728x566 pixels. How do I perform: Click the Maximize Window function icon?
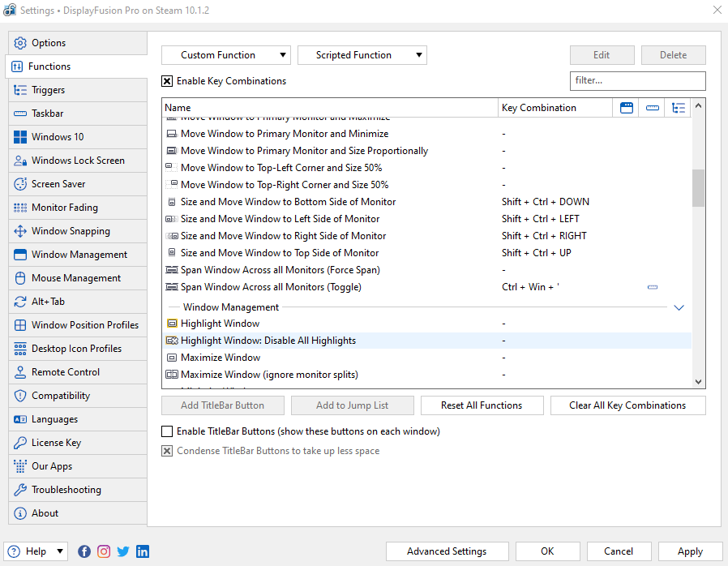tap(171, 358)
